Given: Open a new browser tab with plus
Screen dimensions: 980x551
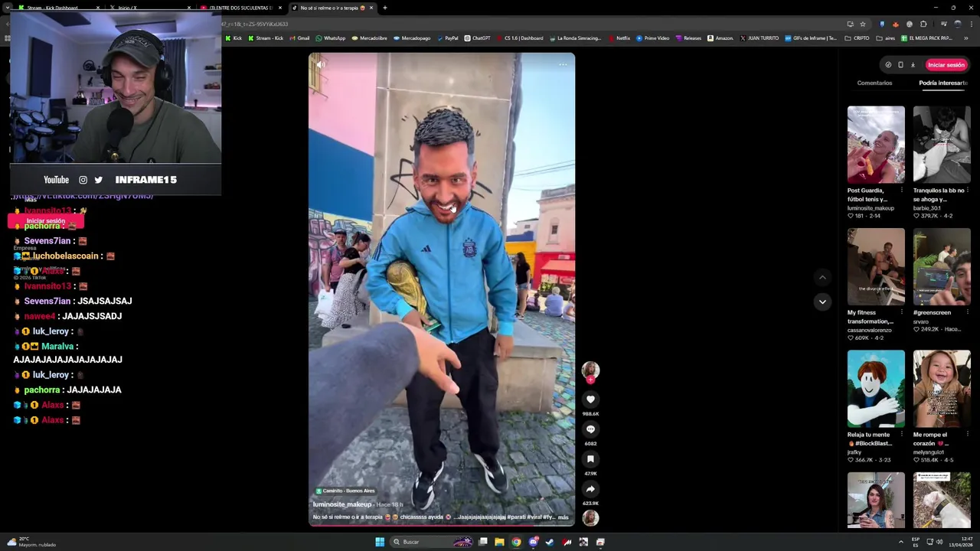Looking at the screenshot, I should (x=385, y=8).
